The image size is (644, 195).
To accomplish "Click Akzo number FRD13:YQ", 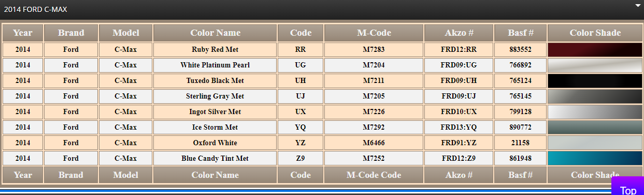I will (x=459, y=128).
